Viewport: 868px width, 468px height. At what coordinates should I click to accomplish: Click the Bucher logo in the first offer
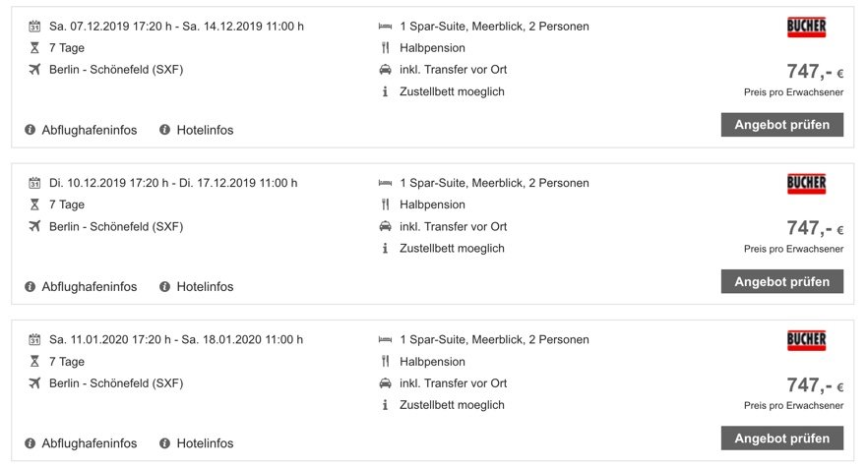tap(806, 27)
